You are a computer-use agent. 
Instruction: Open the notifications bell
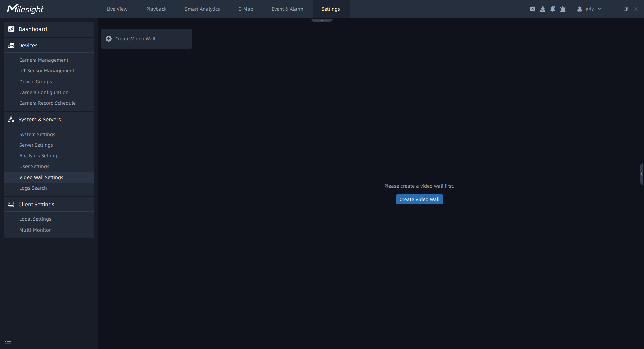tap(552, 9)
